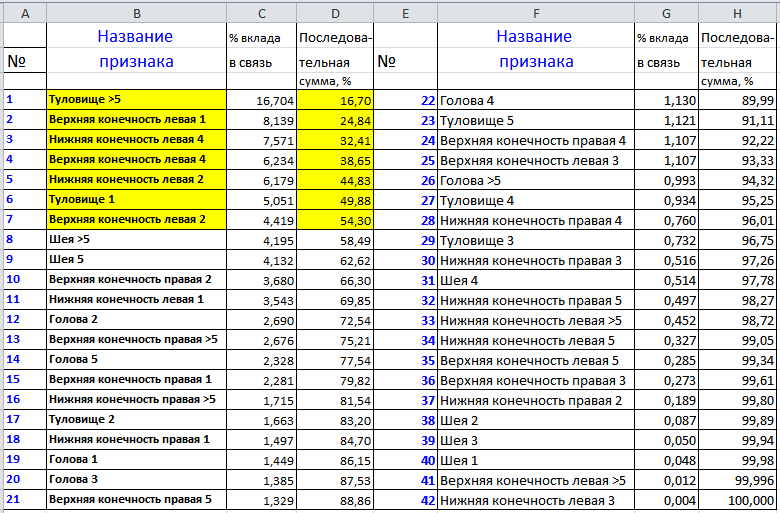
Task: Select the cumulative sum cell 88,86
Action: tap(335, 500)
